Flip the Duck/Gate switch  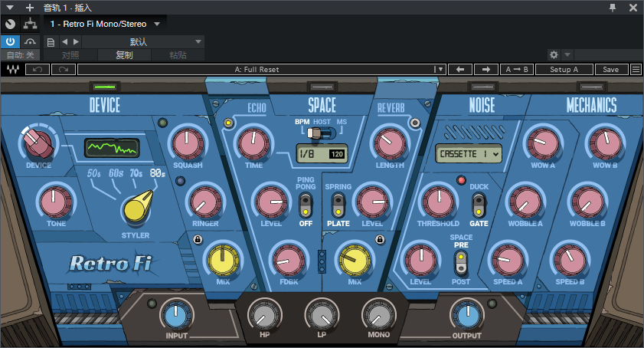[x=479, y=205]
